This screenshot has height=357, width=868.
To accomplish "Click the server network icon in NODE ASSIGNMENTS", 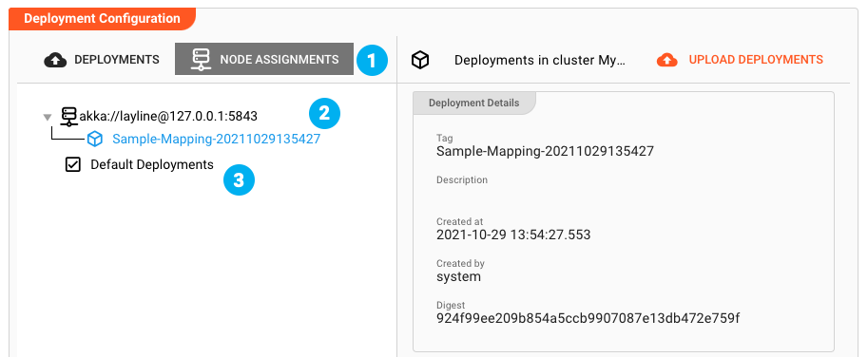I will point(201,60).
